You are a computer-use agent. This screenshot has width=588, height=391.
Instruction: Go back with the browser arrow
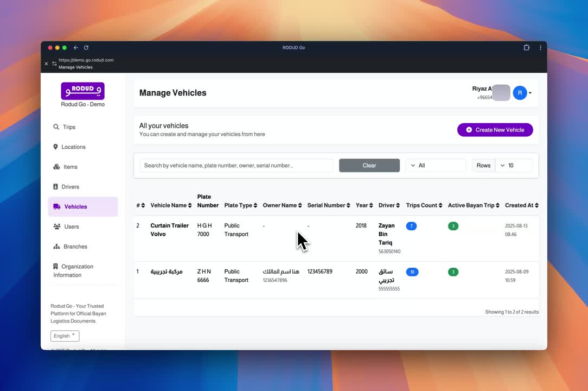pyautogui.click(x=76, y=48)
